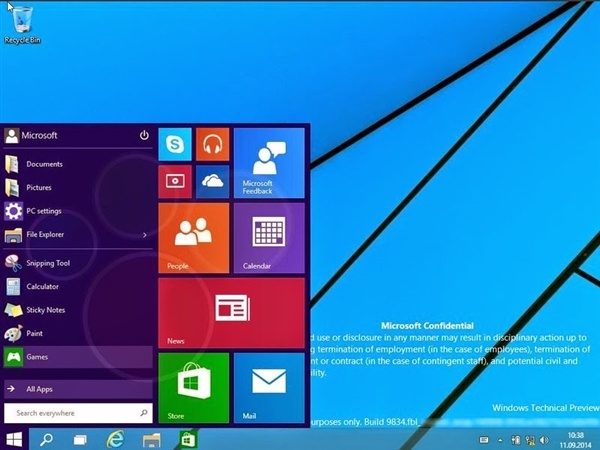Click the power button icon

click(x=144, y=135)
